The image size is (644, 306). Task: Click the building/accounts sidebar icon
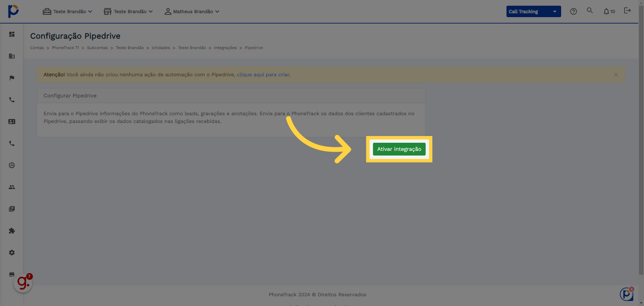12,56
